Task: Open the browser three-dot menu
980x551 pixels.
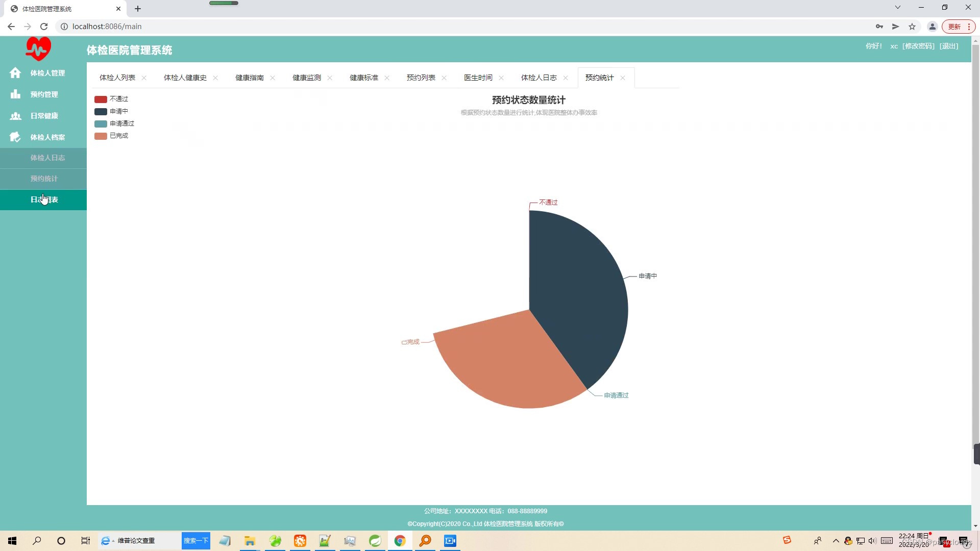Action: tap(969, 26)
